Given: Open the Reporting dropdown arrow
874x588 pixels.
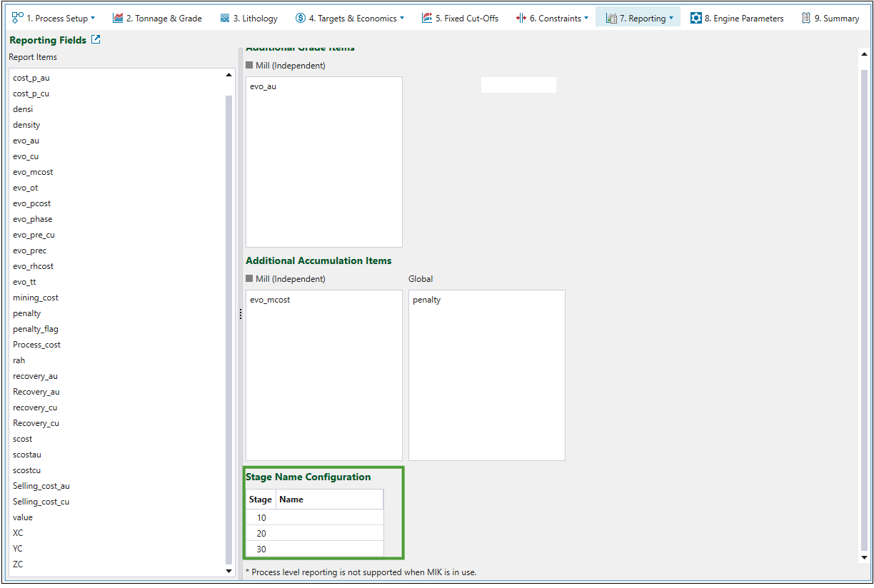Looking at the screenshot, I should pyautogui.click(x=671, y=18).
